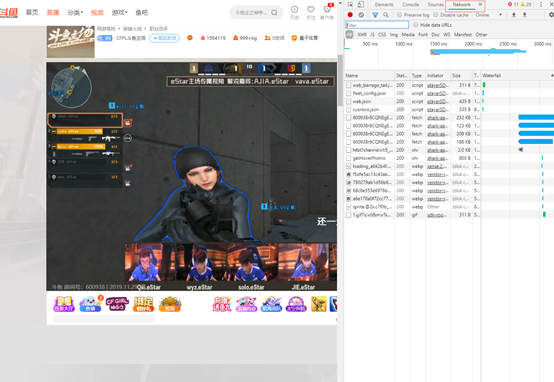Image resolution: width=554 pixels, height=382 pixels.
Task: Select the 232 KB fetch request row
Action: click(x=449, y=118)
